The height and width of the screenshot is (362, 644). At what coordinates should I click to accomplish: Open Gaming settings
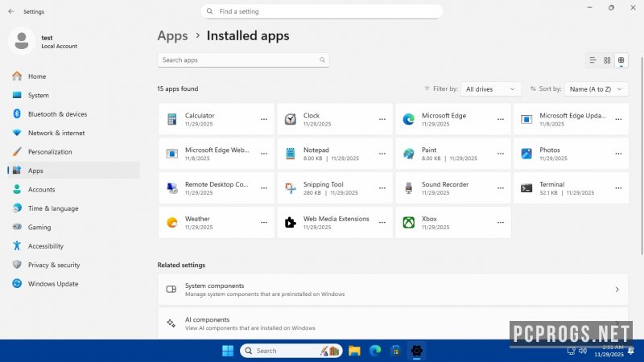click(73, 228)
